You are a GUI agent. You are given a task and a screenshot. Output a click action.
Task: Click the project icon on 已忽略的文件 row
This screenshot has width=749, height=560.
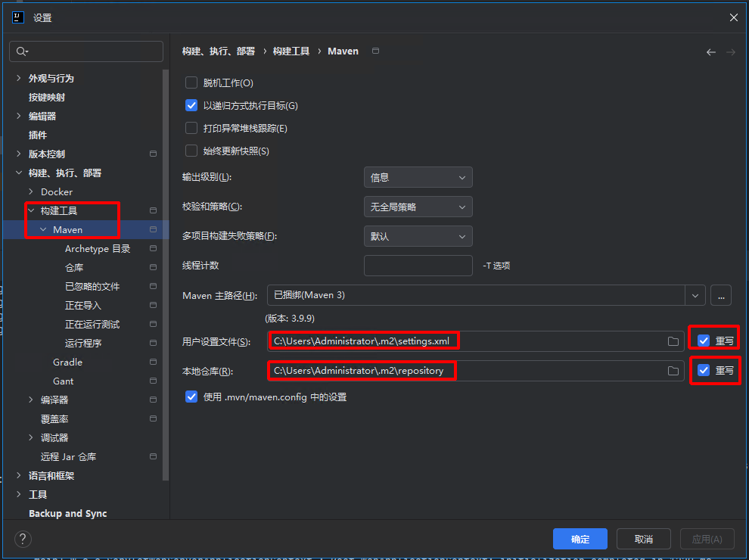click(x=153, y=286)
